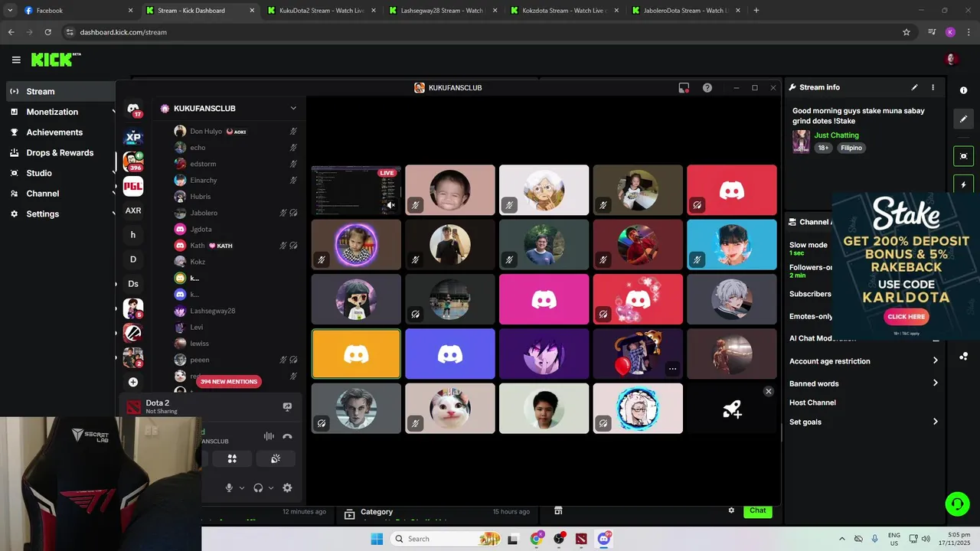This screenshot has height=551, width=980.
Task: Open the Kick hamburger menu
Action: coord(16,60)
